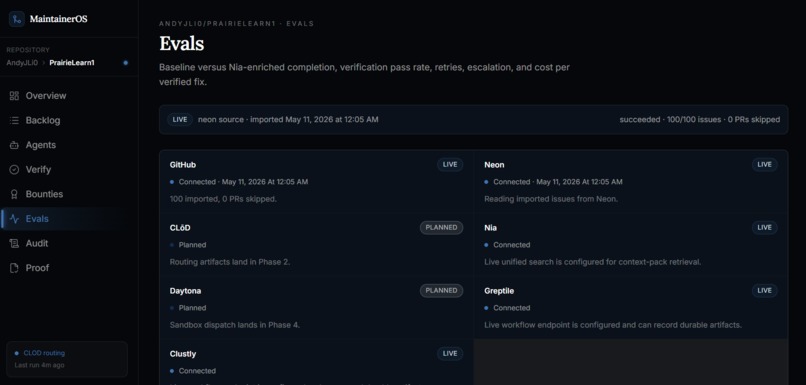
Task: Click the Proof document icon
Action: click(x=14, y=268)
